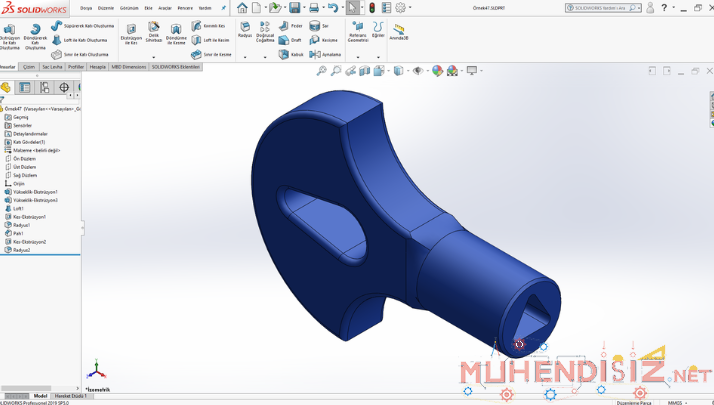
Task: Click the Hareket Etüdü 1 tab
Action: click(70, 396)
